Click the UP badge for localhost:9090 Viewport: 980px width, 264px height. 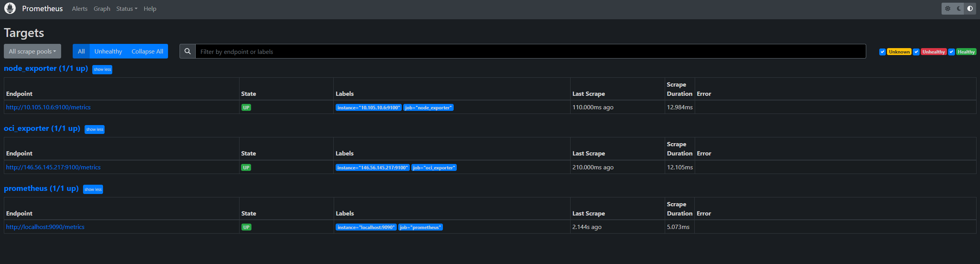pos(246,227)
